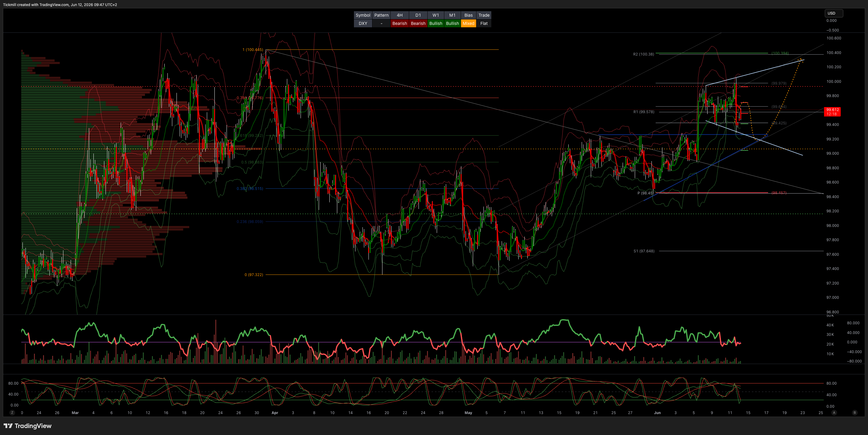Image resolution: width=868 pixels, height=435 pixels.
Task: Click the Tickmill created with TradingView.com caption
Action: (60, 5)
